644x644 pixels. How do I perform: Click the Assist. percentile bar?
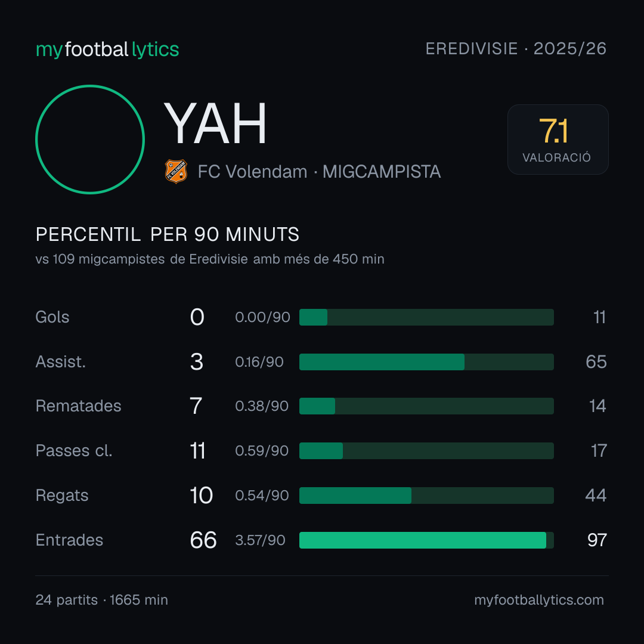(426, 362)
